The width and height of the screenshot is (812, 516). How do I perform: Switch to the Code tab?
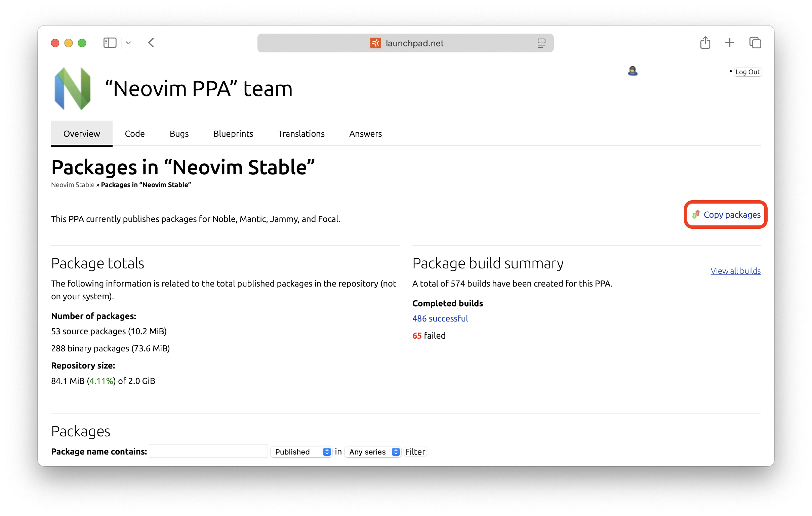(x=134, y=134)
